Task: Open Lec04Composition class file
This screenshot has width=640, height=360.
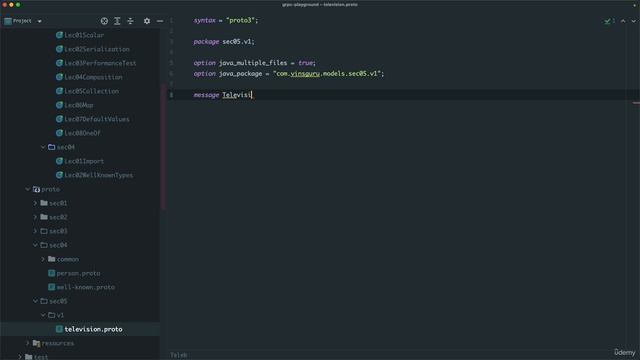Action: [x=93, y=77]
